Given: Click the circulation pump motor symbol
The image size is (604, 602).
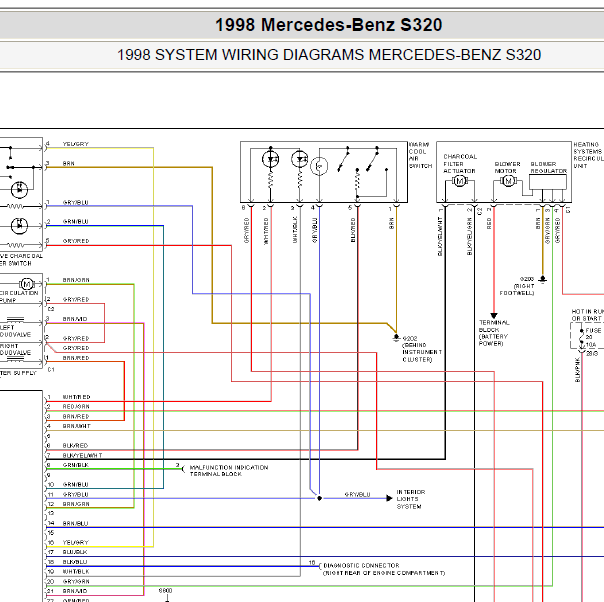Looking at the screenshot, I should click(x=27, y=284).
